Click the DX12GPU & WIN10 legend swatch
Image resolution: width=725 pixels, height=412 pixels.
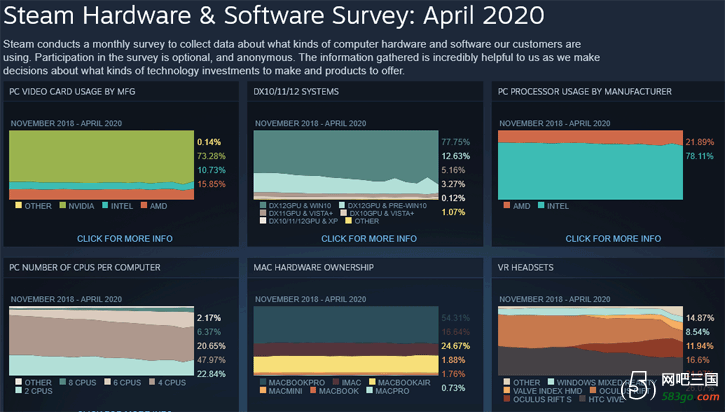pyautogui.click(x=263, y=205)
